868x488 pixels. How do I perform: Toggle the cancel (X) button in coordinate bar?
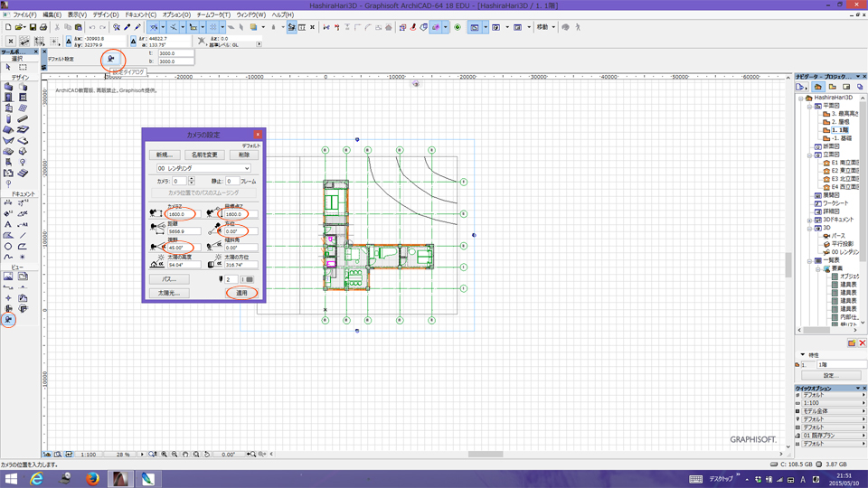pyautogui.click(x=11, y=41)
